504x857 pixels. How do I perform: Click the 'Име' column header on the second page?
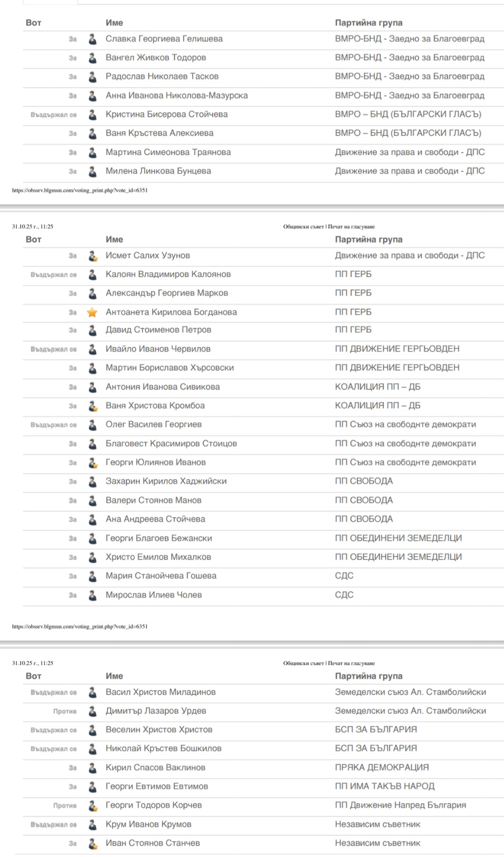(114, 239)
